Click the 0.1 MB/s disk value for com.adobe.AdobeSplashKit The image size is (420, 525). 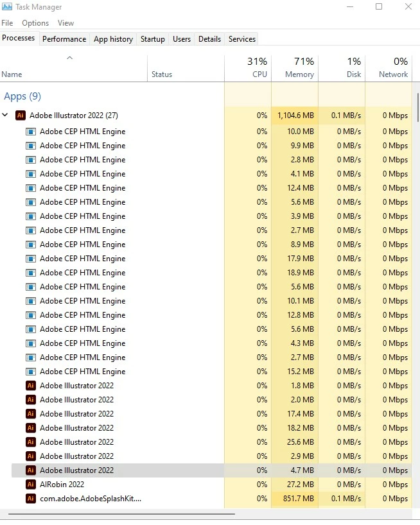pyautogui.click(x=346, y=499)
